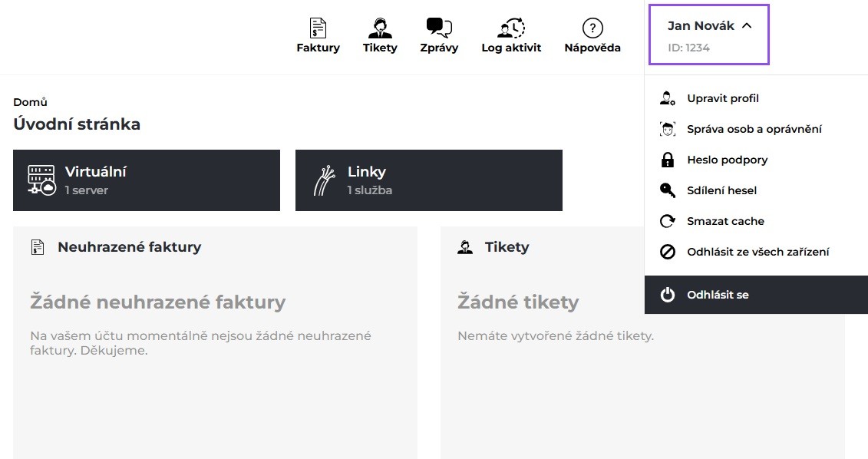Click 'Nemáte vytvořené žádné tikety.' text

(556, 335)
